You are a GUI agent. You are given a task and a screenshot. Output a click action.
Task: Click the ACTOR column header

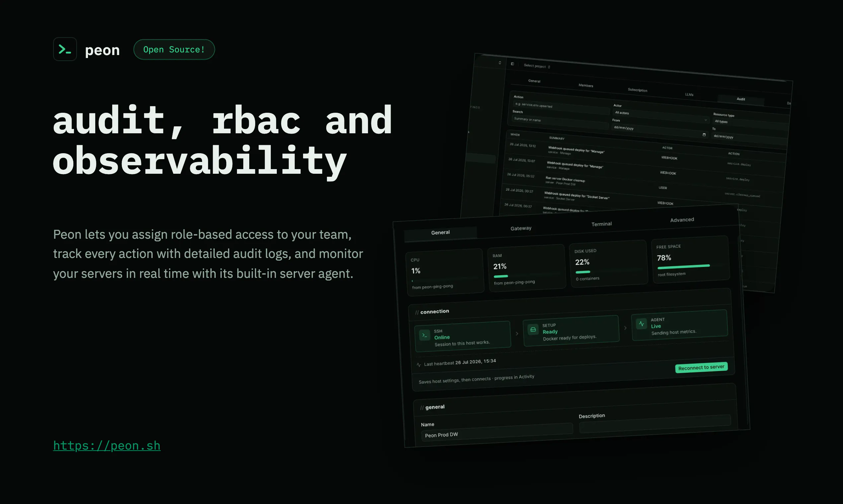[667, 148]
